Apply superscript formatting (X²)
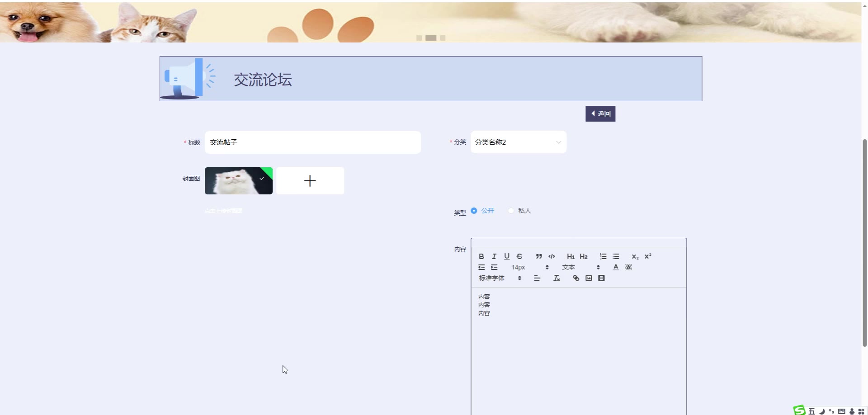The height and width of the screenshot is (415, 868). click(648, 256)
